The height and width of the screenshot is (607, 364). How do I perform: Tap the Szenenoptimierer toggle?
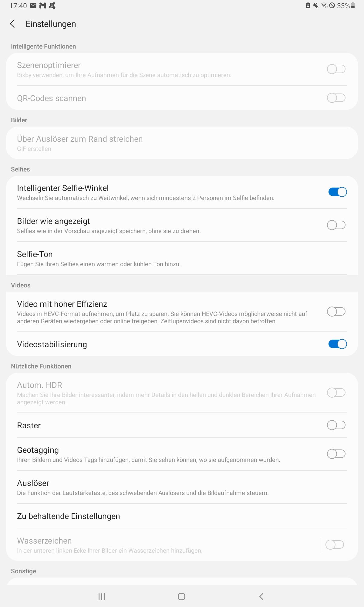click(x=336, y=69)
